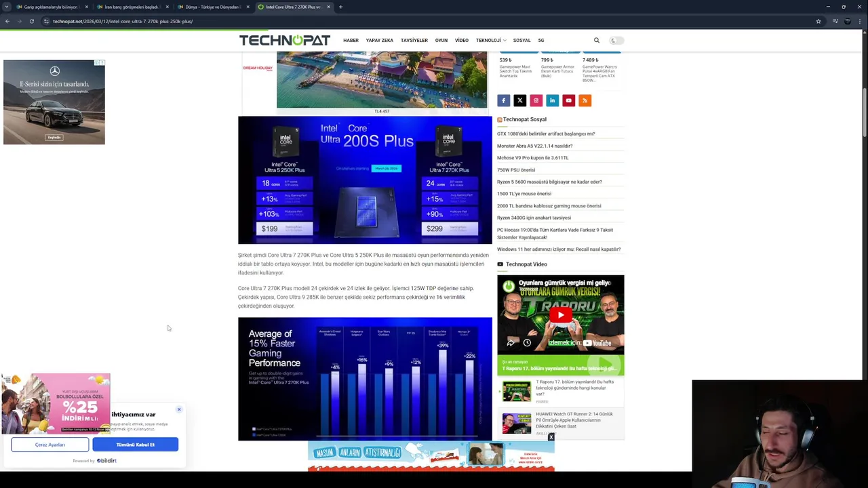Image resolution: width=868 pixels, height=488 pixels.
Task: Click watch later clock icon on video
Action: (527, 343)
